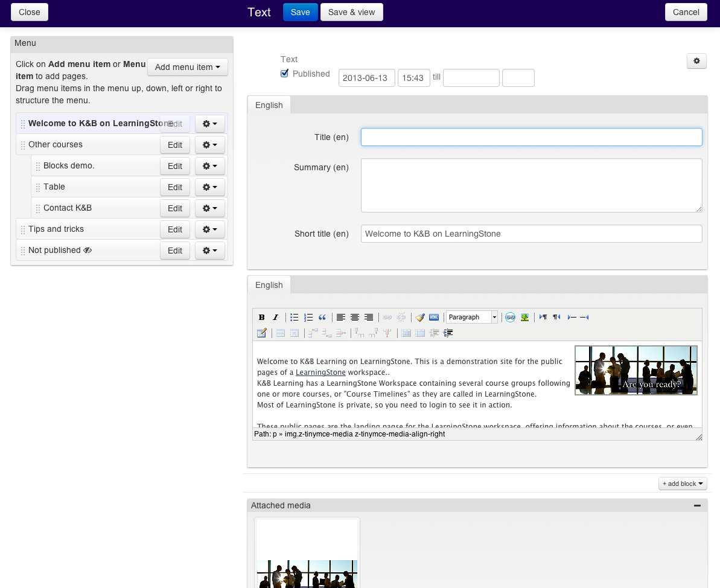Open the Paragraph format dropdown

pyautogui.click(x=472, y=317)
